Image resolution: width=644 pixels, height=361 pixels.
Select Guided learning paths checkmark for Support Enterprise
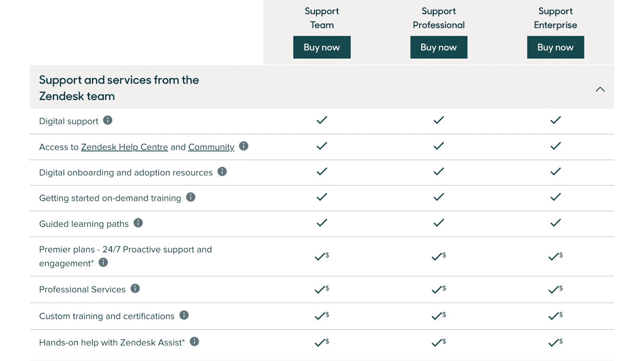(x=555, y=223)
